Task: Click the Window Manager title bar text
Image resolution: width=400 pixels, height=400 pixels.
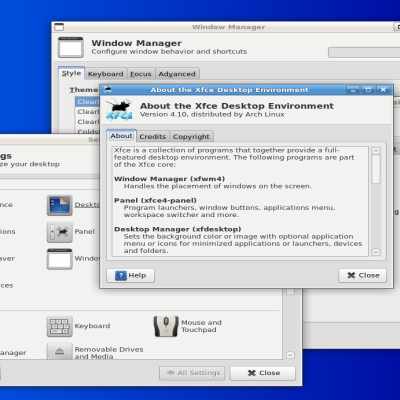Action: 229,27
